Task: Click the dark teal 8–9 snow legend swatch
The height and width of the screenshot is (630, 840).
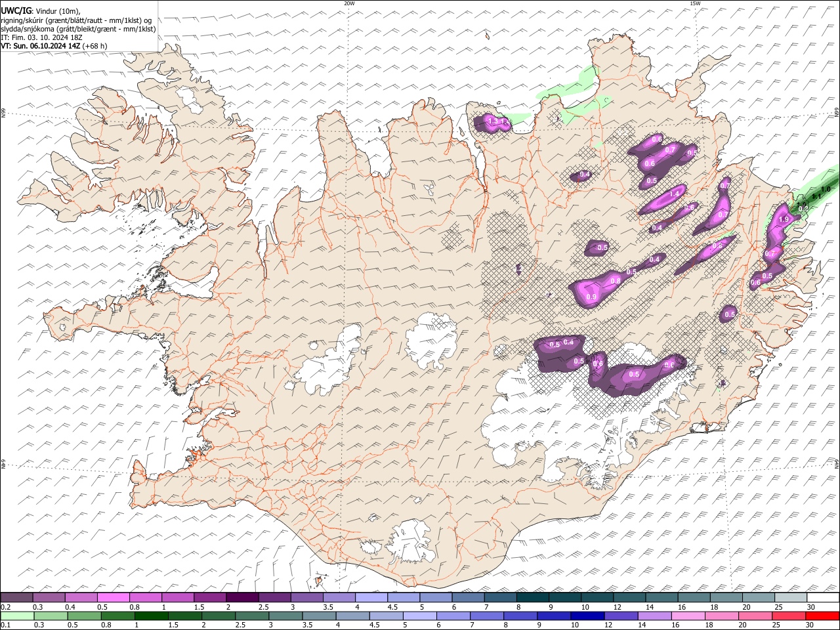Action: pos(532,598)
